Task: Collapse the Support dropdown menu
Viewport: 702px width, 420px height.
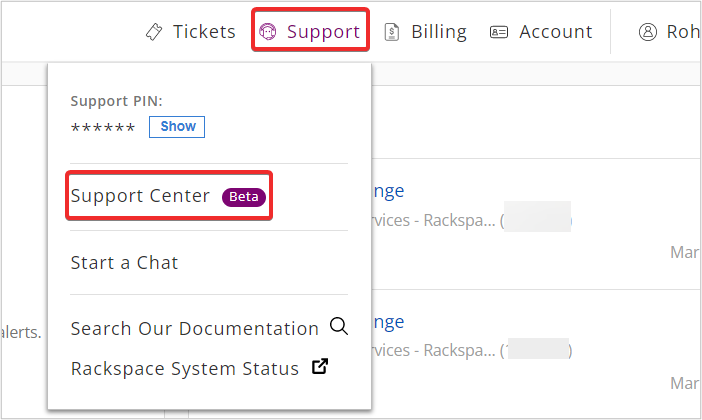Action: point(310,32)
